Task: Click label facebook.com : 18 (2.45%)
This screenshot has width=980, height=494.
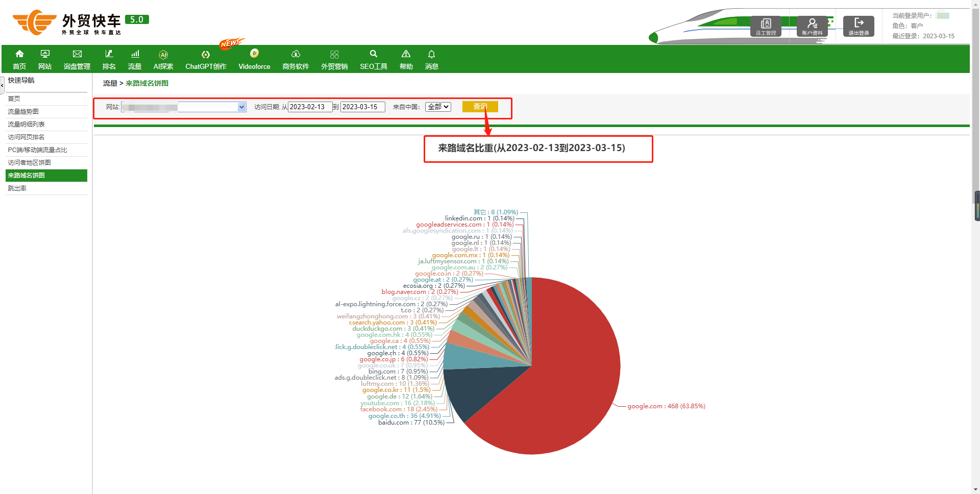Action: pyautogui.click(x=399, y=409)
